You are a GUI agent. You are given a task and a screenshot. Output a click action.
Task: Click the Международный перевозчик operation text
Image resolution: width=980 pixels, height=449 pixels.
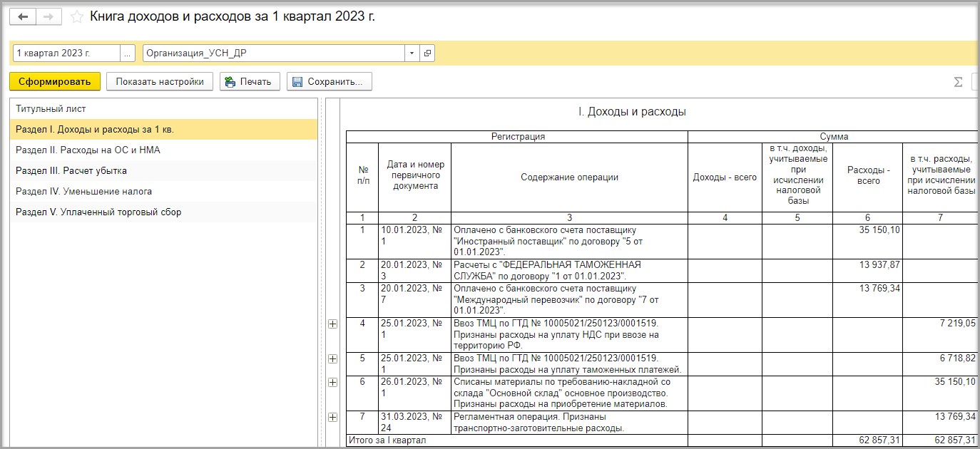[569, 299]
